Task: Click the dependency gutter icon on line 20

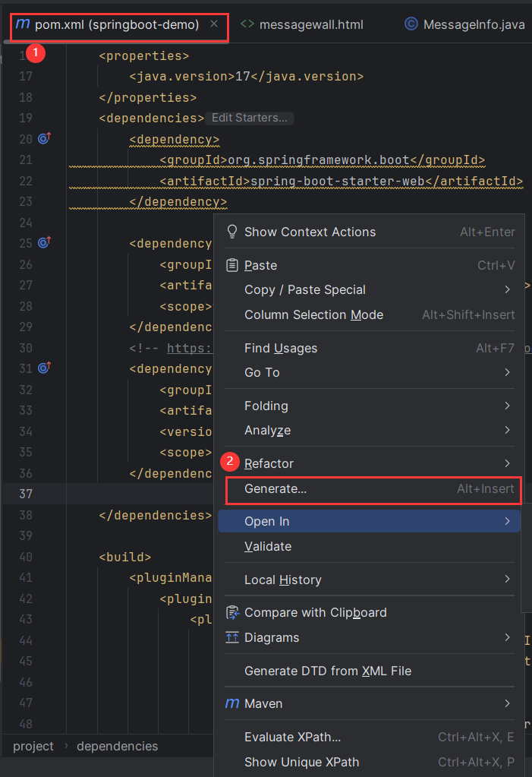Action: 45,138
